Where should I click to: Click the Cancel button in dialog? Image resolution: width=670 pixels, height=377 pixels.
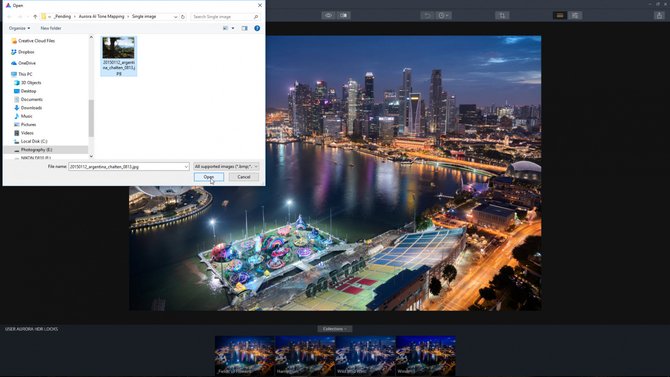coord(244,177)
